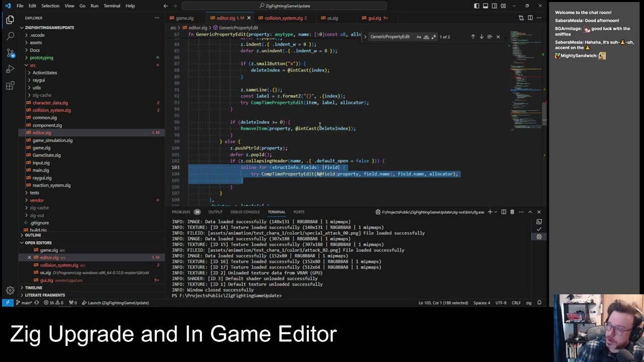This screenshot has width=644, height=362.
Task: Open Explorer views and more actions
Action: pyautogui.click(x=156, y=18)
